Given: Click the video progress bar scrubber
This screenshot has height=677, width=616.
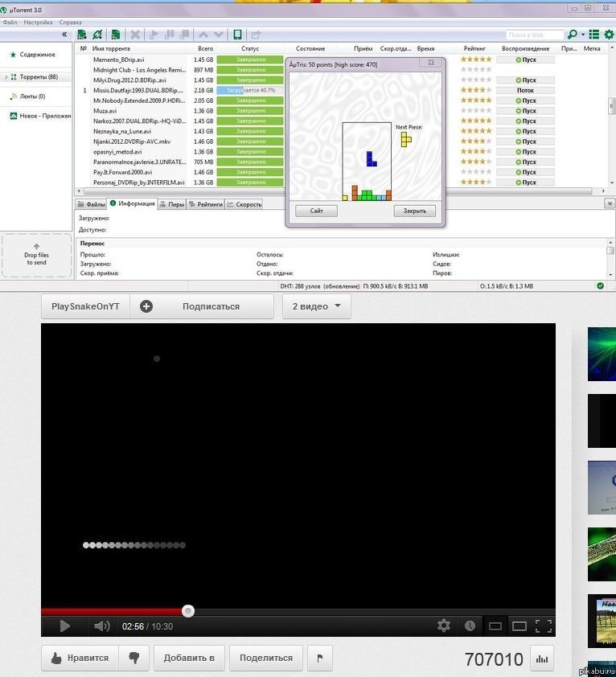Looking at the screenshot, I should [x=188, y=611].
